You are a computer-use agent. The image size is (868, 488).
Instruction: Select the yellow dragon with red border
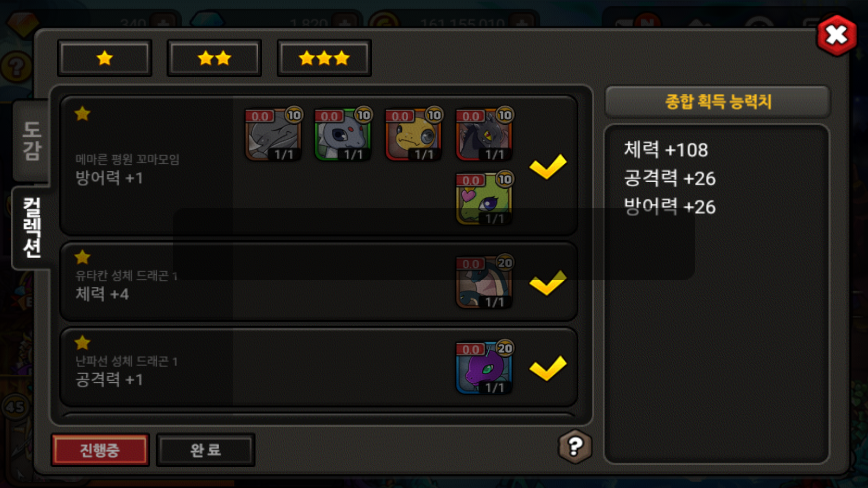(x=413, y=134)
